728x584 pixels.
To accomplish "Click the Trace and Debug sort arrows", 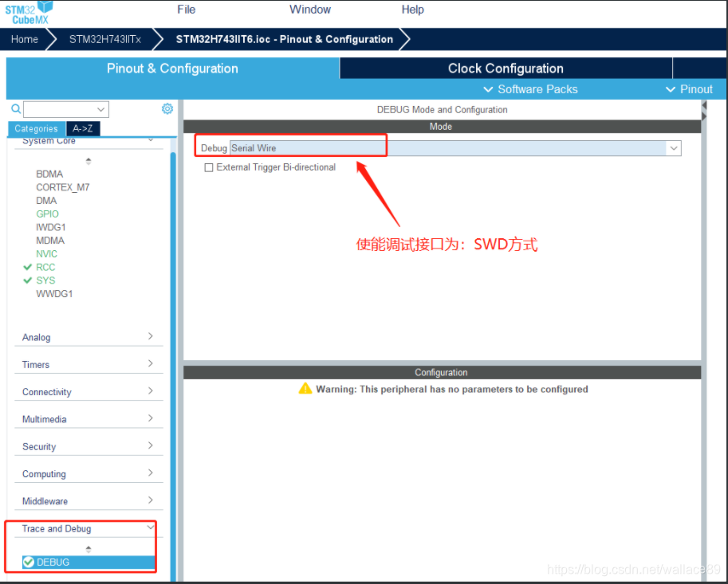I will 89,549.
